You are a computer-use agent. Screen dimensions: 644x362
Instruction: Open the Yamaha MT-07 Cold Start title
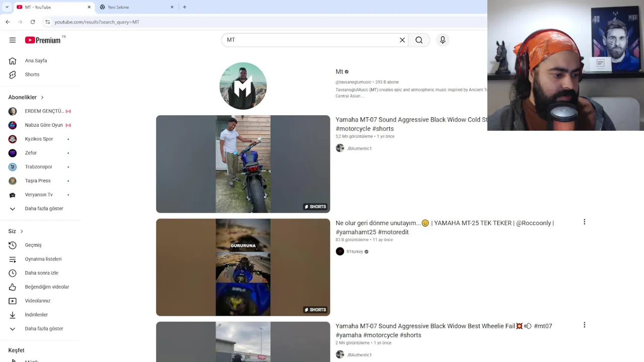(411, 124)
